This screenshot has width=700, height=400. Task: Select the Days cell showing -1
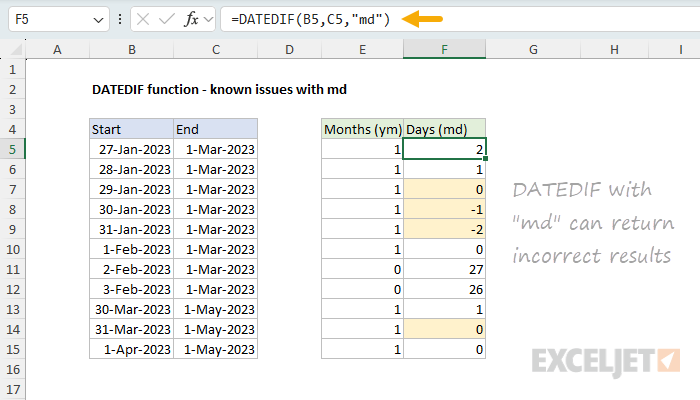(444, 209)
